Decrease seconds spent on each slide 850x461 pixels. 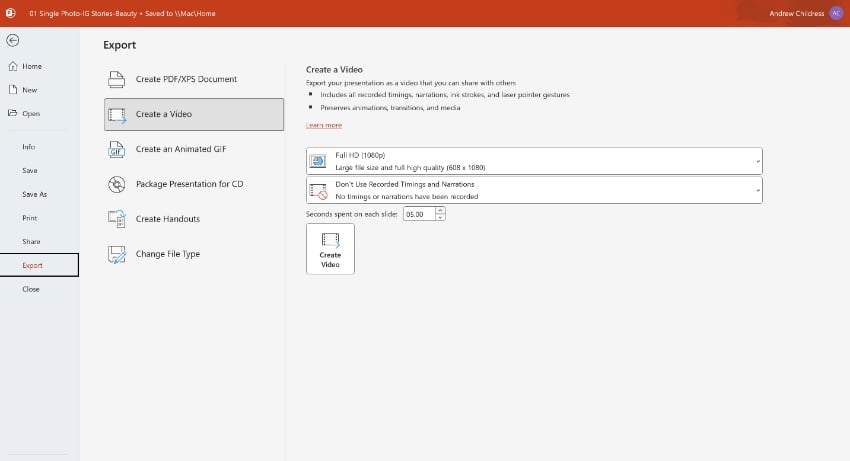441,217
